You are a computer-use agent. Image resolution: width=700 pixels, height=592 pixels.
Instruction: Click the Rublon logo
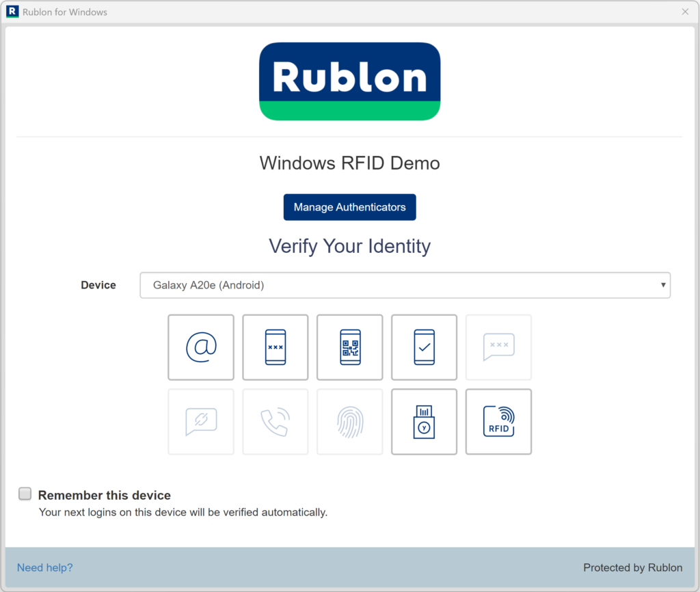point(349,81)
